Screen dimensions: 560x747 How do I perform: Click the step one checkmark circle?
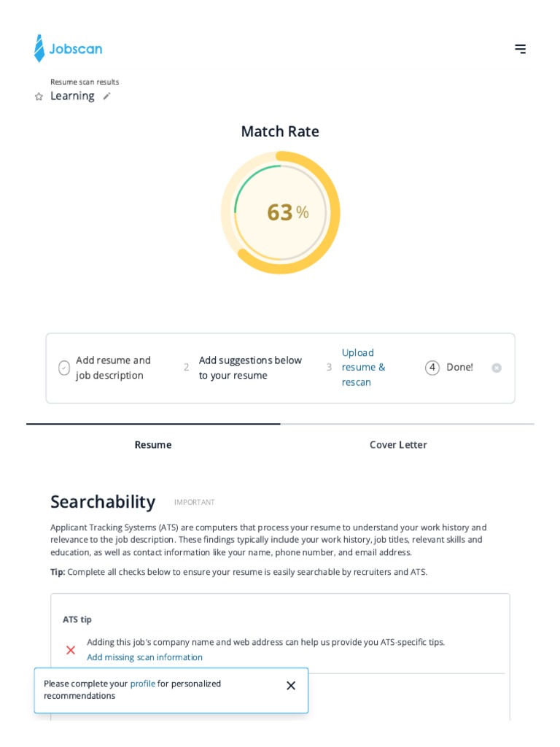click(64, 368)
